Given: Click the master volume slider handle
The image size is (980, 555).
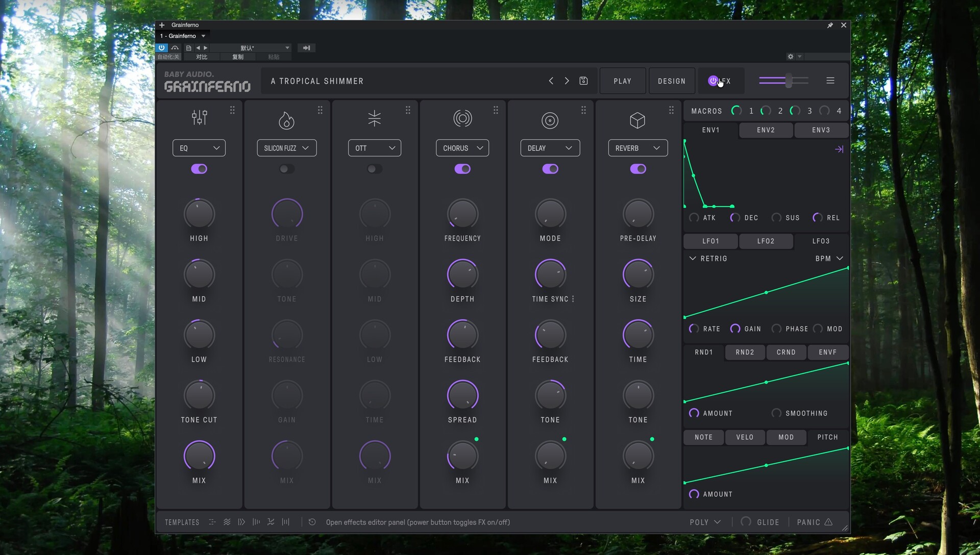Looking at the screenshot, I should (x=789, y=81).
